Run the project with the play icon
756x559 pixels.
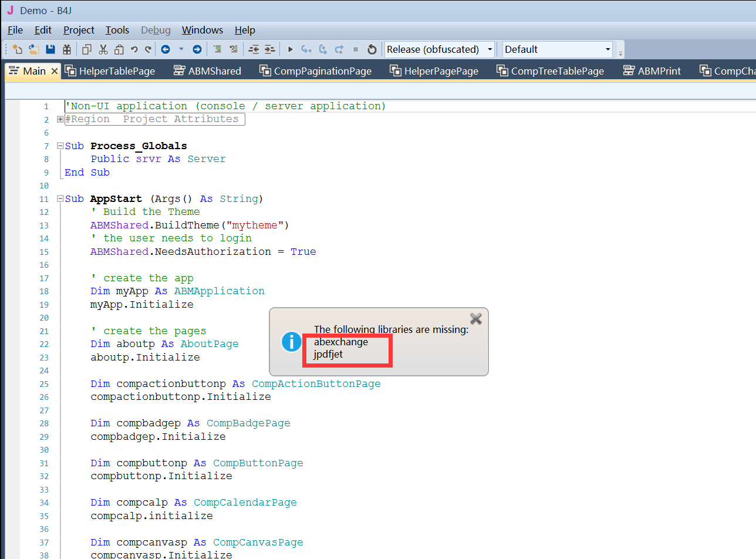click(290, 49)
